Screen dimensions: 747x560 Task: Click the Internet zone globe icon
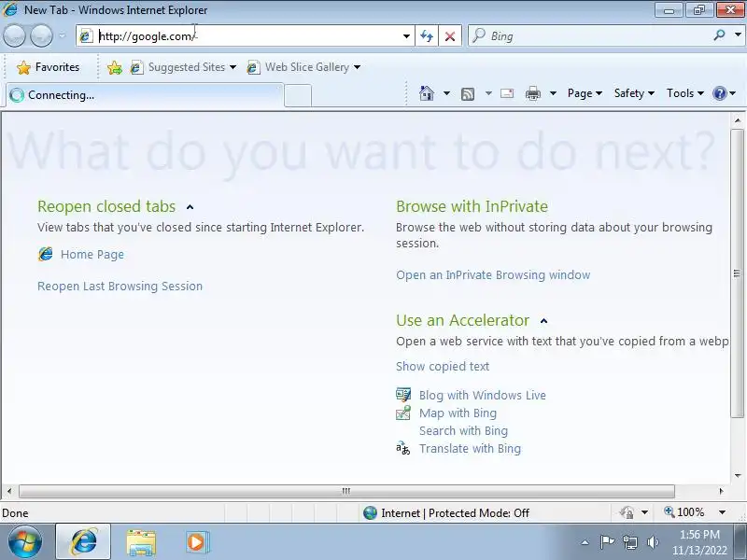click(370, 512)
